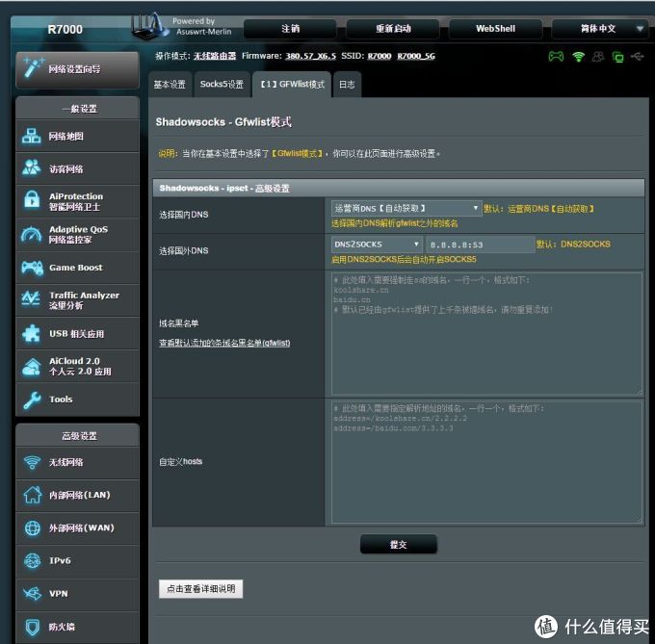Click the view detailed instructions button
Image resolution: width=655 pixels, height=644 pixels.
click(200, 588)
